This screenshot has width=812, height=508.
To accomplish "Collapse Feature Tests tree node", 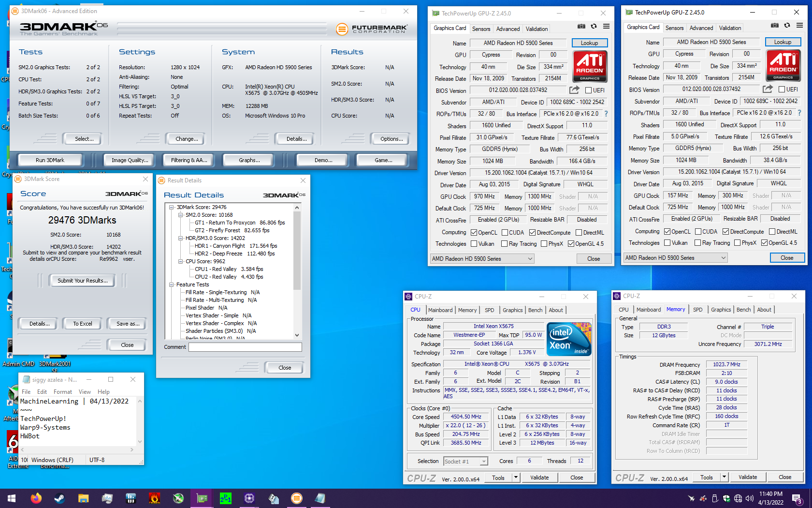I will pyautogui.click(x=172, y=284).
